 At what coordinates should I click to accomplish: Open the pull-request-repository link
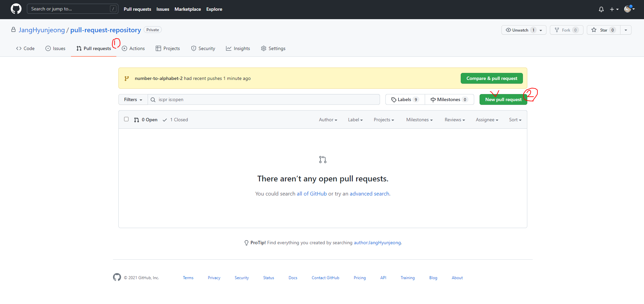[x=106, y=30]
